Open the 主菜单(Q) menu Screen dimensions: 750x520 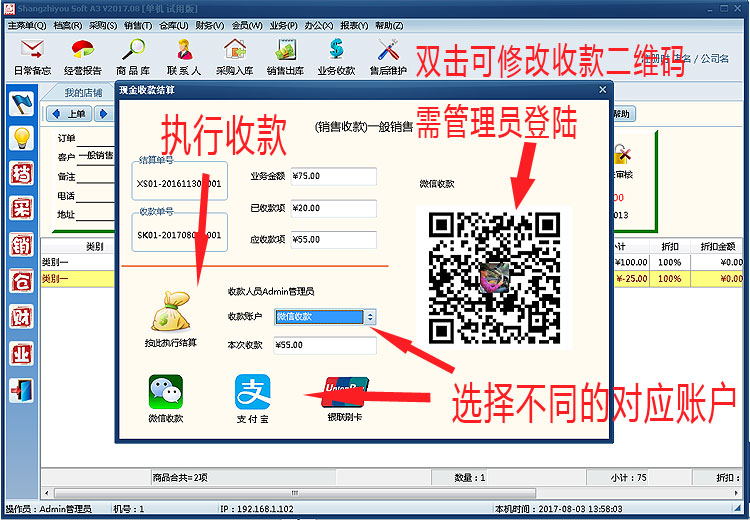pyautogui.click(x=27, y=25)
